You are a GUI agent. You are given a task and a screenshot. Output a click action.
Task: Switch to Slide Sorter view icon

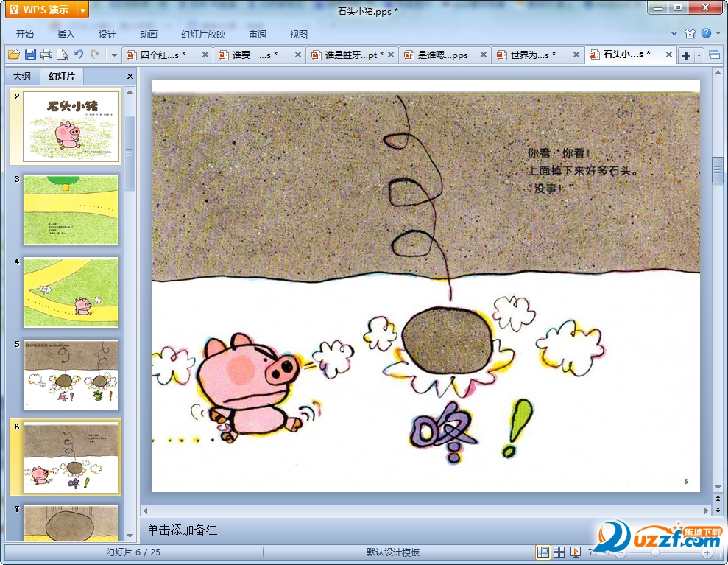point(559,552)
